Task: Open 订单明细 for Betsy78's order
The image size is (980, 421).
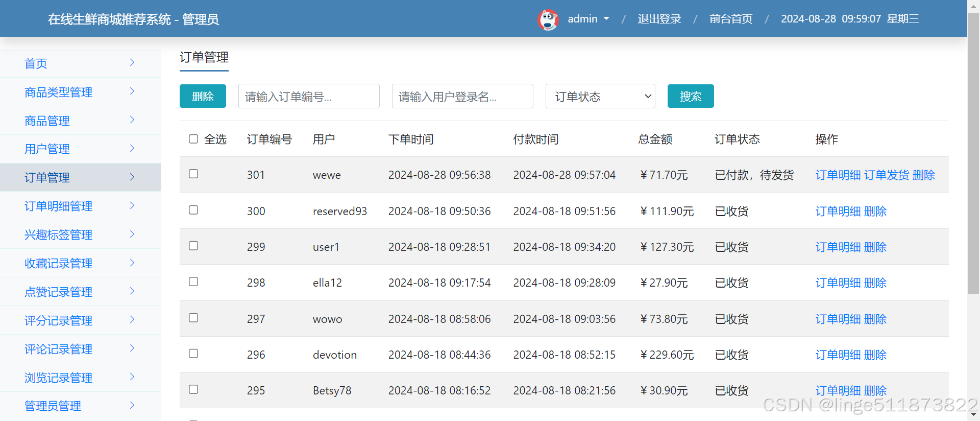Action: point(838,390)
